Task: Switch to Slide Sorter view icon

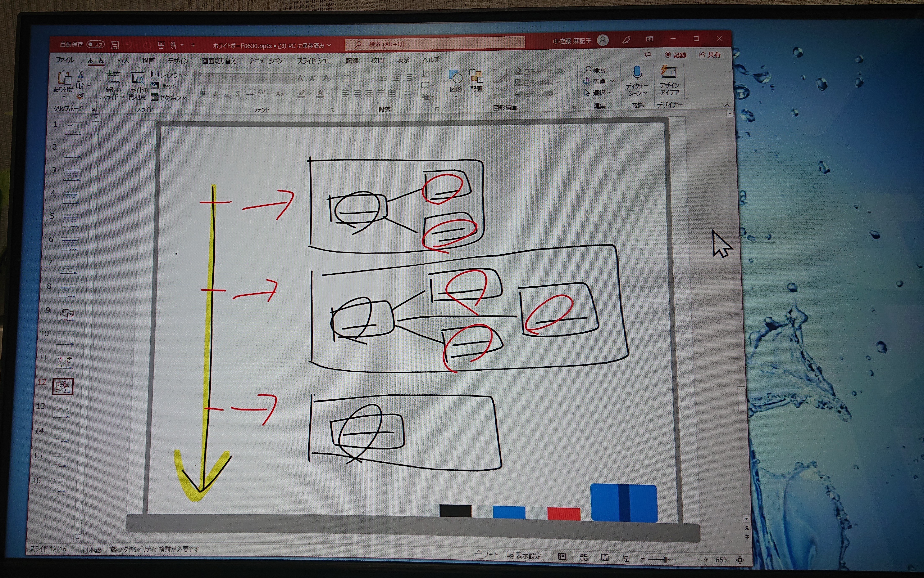Action: pos(583,557)
